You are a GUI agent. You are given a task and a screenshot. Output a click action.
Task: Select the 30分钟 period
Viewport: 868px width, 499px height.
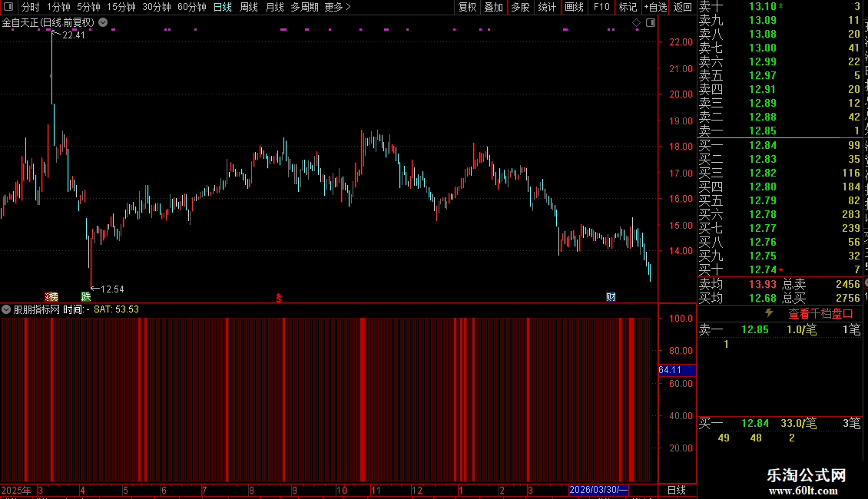pyautogui.click(x=157, y=7)
